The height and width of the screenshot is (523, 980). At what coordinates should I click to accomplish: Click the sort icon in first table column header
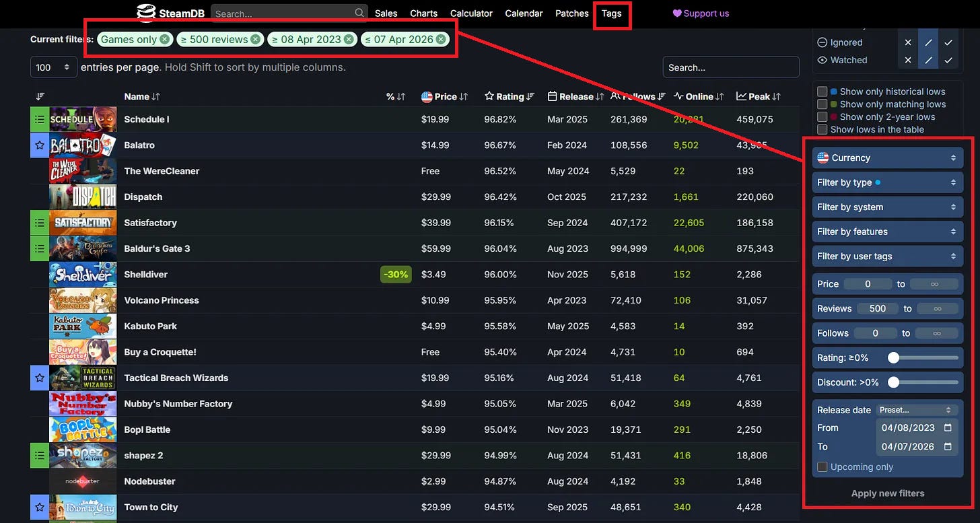coord(40,97)
